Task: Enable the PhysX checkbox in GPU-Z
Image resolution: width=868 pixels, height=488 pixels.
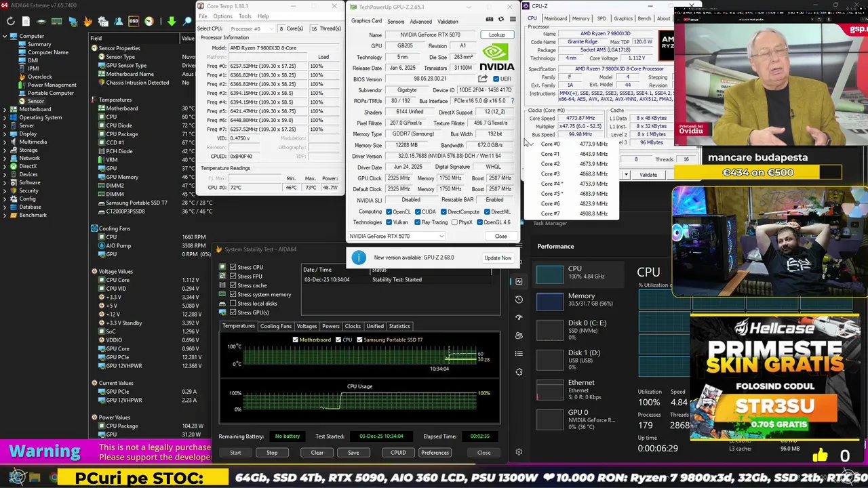Action: [454, 222]
